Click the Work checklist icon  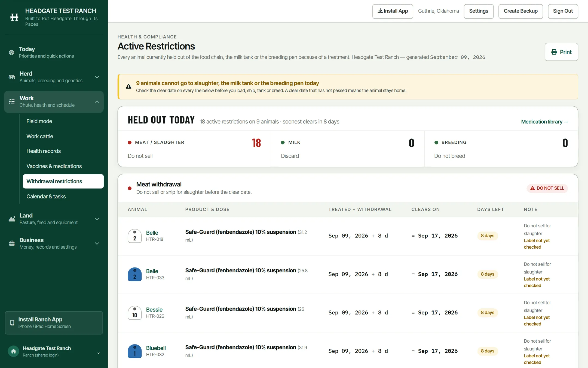12,101
